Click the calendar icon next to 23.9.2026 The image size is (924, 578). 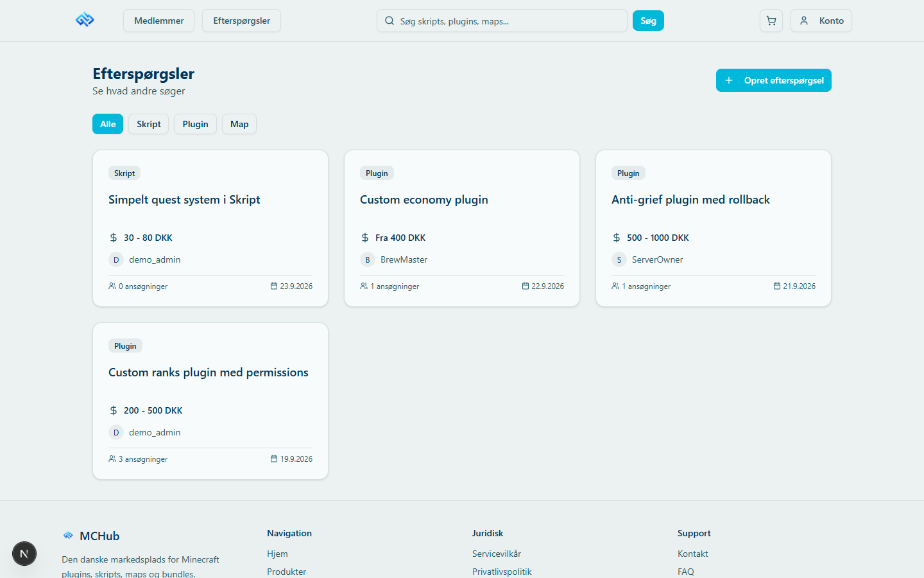[274, 286]
